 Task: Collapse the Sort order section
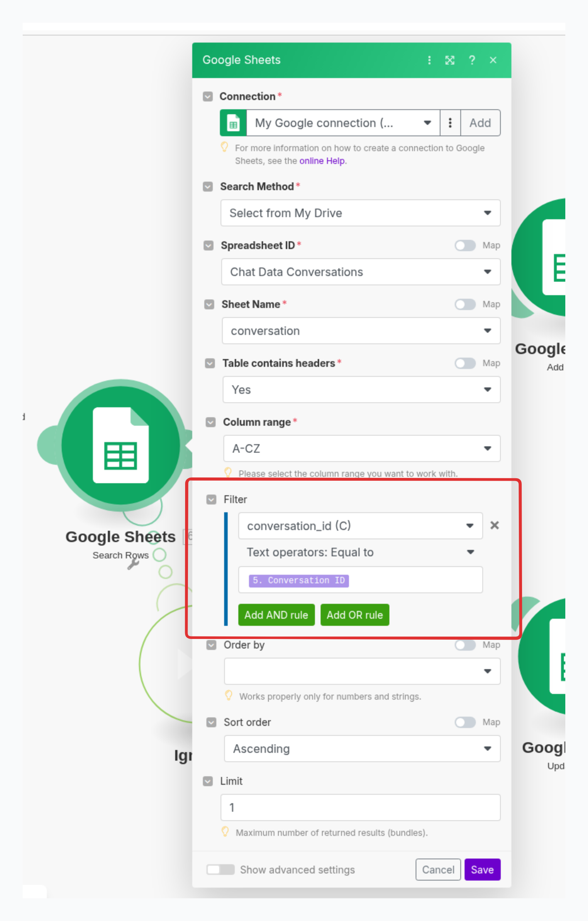(x=211, y=722)
